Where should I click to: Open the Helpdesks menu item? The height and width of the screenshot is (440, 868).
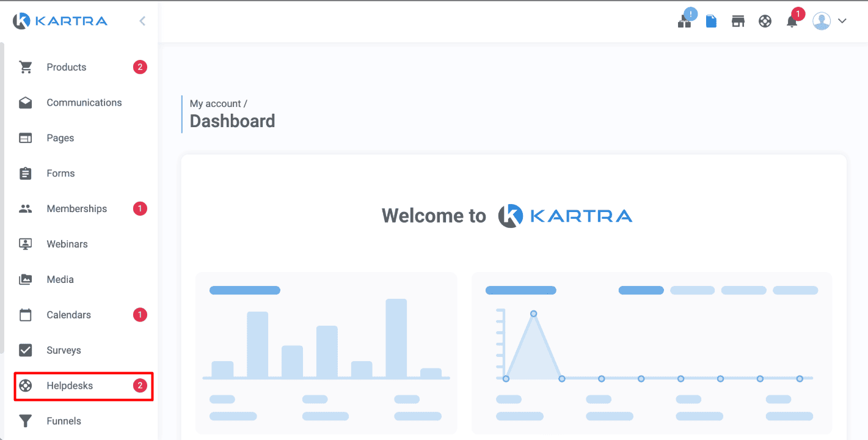tap(70, 386)
